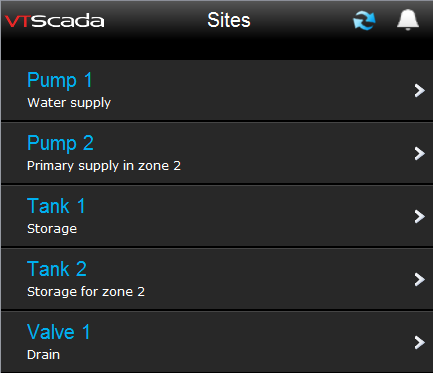
Task: Choose the Tank 1 site heading
Action: [x=56, y=206]
